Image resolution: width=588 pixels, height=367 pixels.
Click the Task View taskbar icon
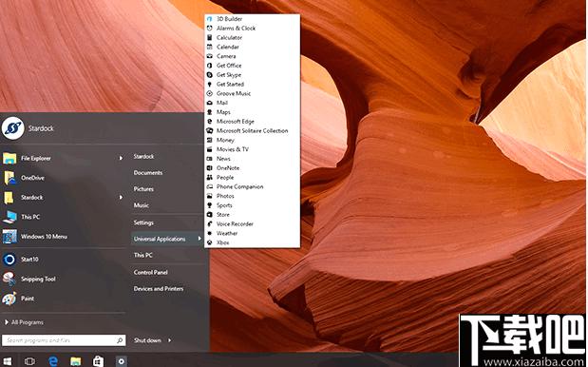pos(29,361)
